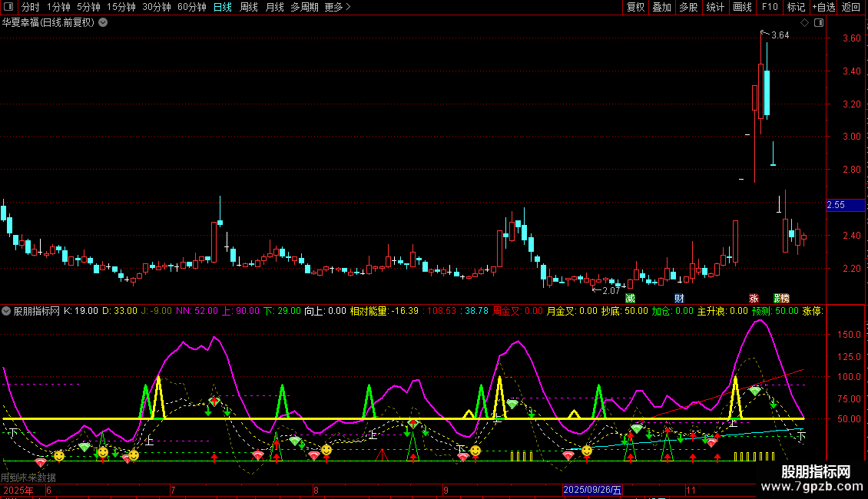Click the top-left corner window icon

9,7
